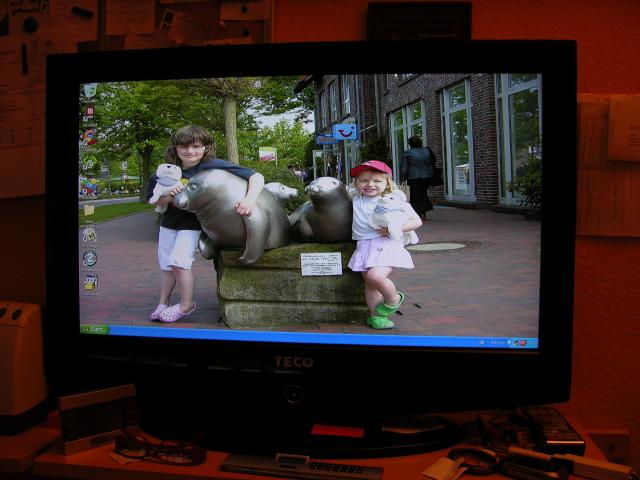Select the topmost teal desktop icon
Viewport: 640px width, 480px height.
pos(90,90)
